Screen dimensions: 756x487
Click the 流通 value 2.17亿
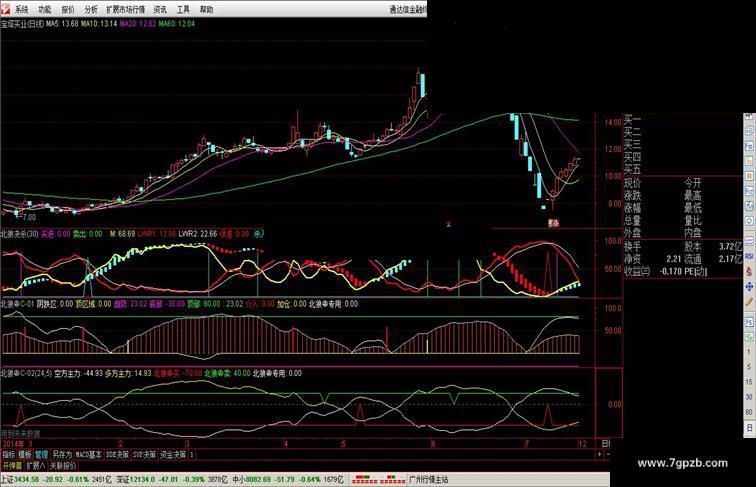click(x=730, y=259)
